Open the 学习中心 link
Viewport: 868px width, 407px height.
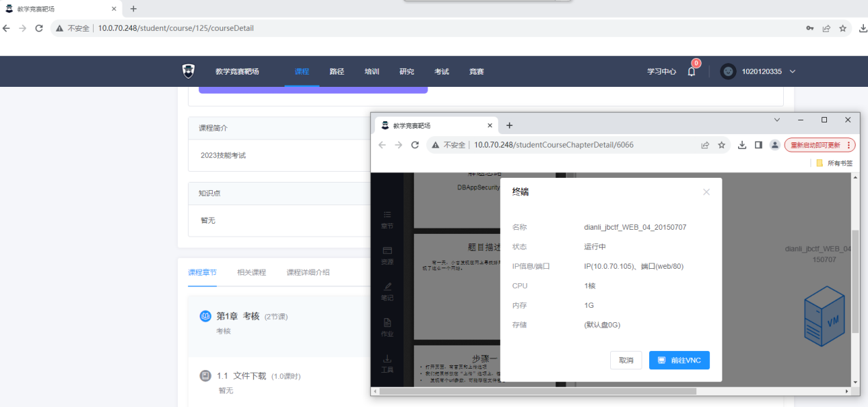661,71
